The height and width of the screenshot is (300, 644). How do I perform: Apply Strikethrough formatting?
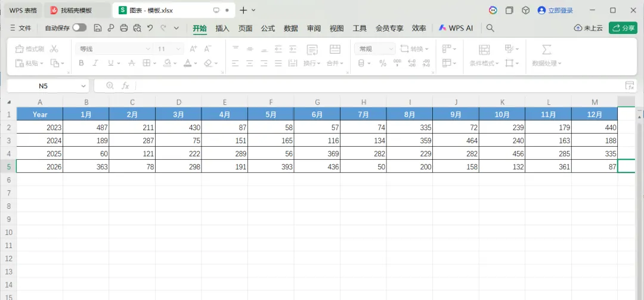tap(131, 63)
